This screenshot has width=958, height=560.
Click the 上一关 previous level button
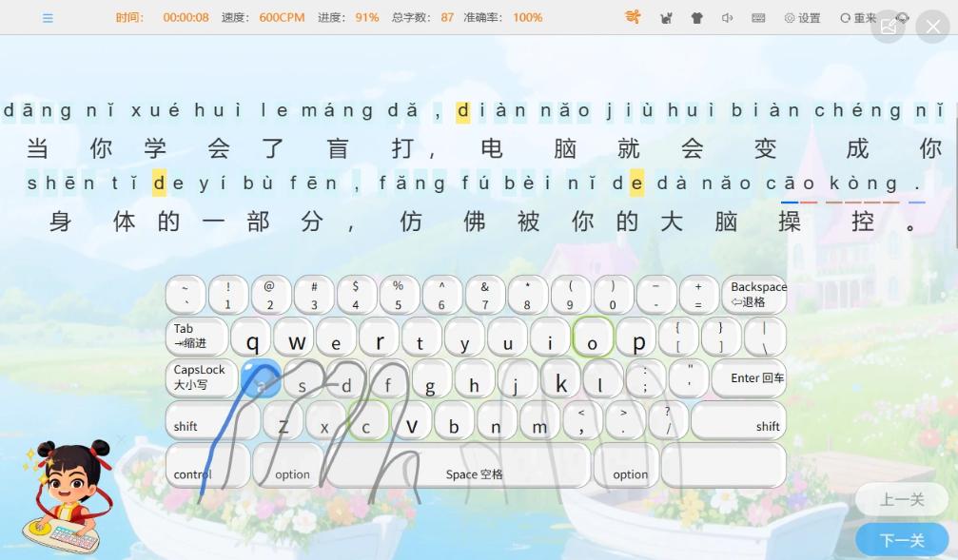901,500
